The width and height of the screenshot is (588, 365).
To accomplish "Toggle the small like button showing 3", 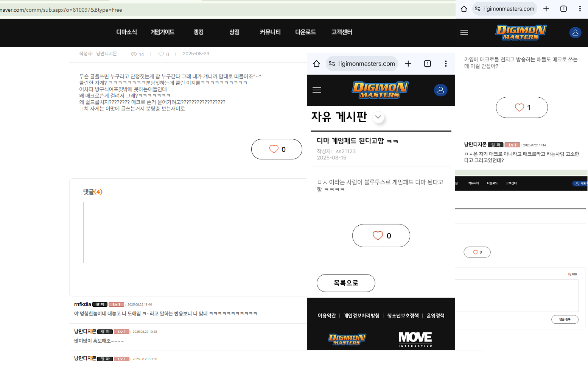I will [x=477, y=252].
